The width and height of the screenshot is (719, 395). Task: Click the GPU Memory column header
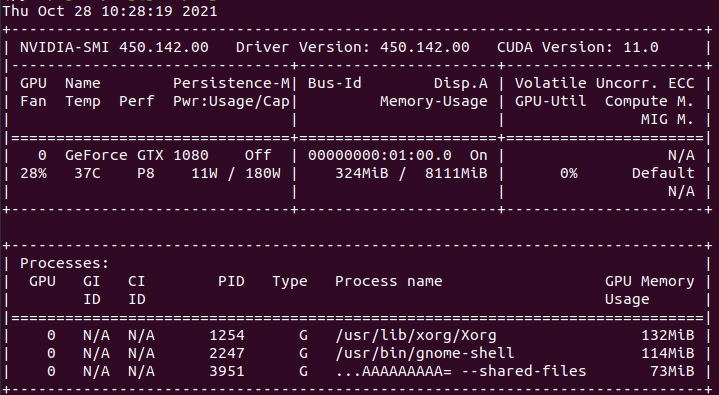click(649, 282)
